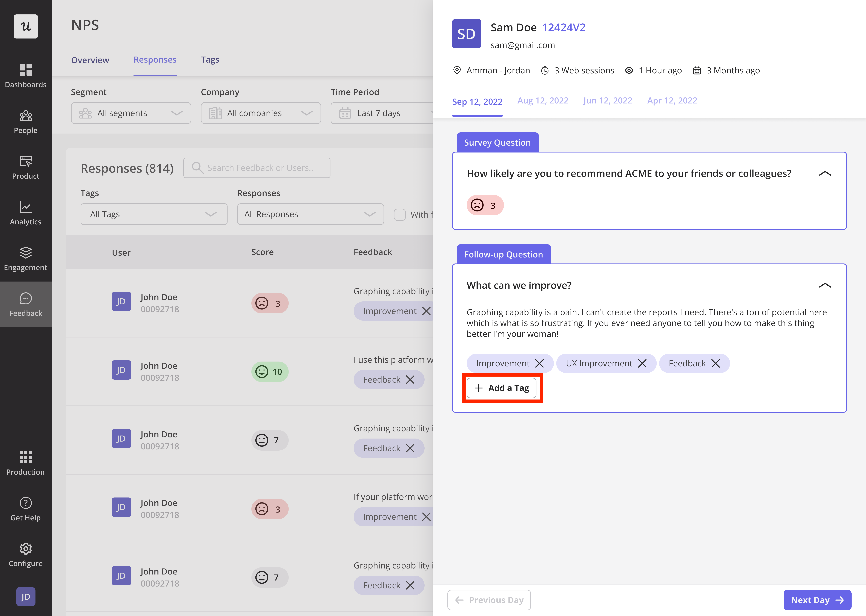Screen dimensions: 866x616
Task: Switch to the Overview tab
Action: click(90, 60)
